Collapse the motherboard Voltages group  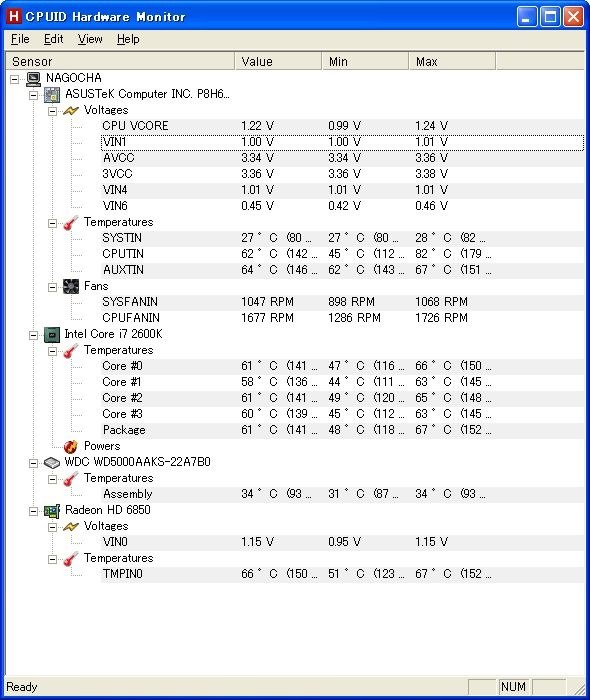(x=52, y=111)
